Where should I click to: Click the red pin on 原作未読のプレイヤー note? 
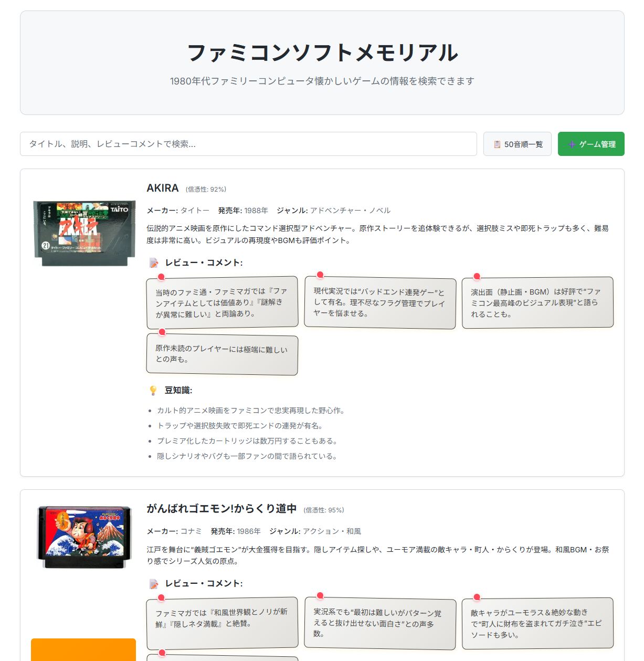pos(162,332)
